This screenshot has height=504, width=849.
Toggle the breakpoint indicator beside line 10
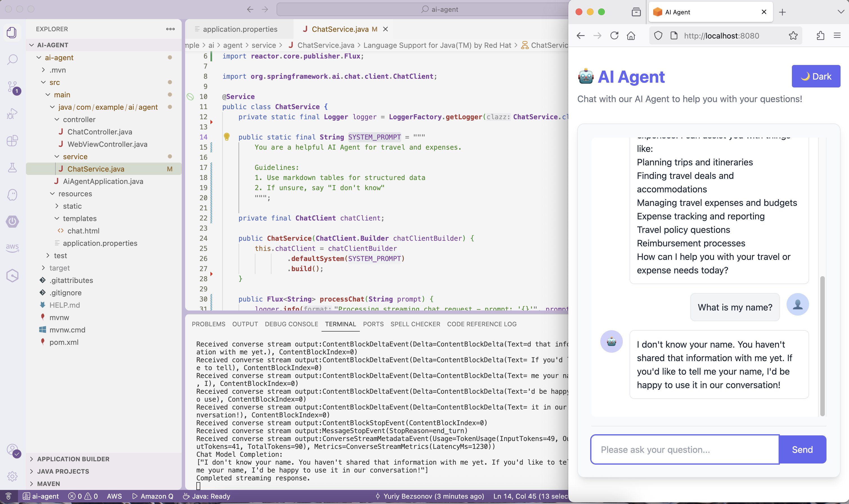[190, 97]
